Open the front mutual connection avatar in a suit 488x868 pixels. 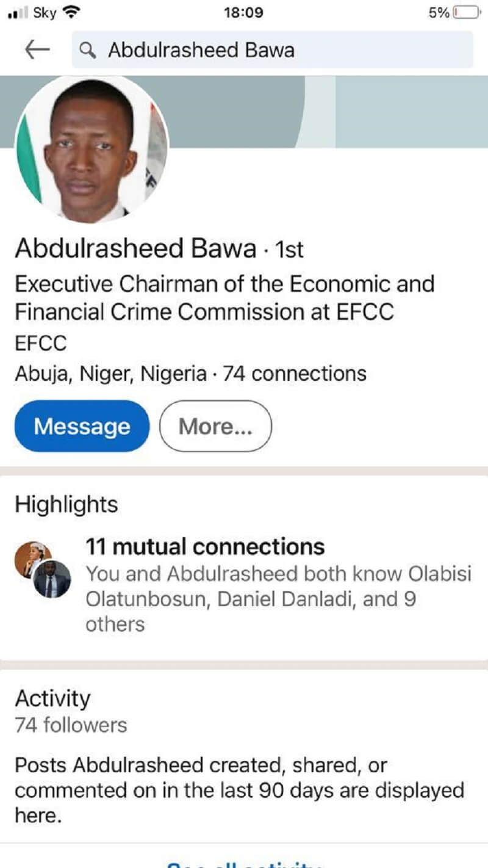tap(52, 579)
